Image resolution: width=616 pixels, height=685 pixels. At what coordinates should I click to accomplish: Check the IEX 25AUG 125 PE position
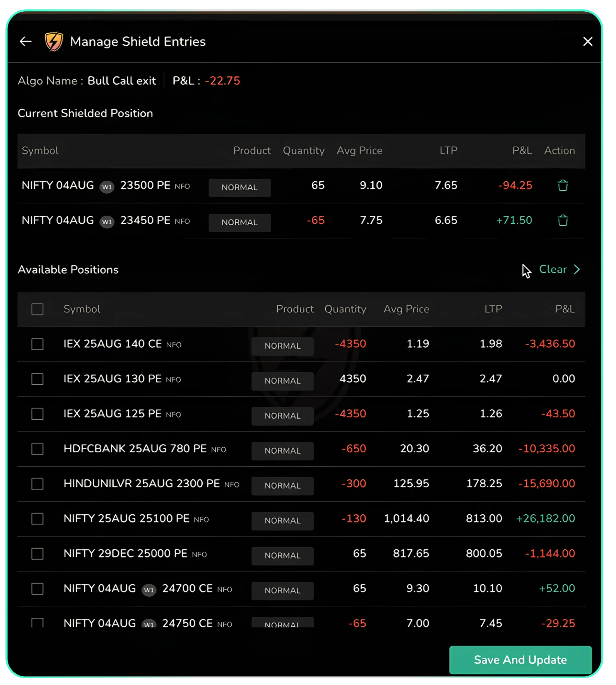pos(38,414)
